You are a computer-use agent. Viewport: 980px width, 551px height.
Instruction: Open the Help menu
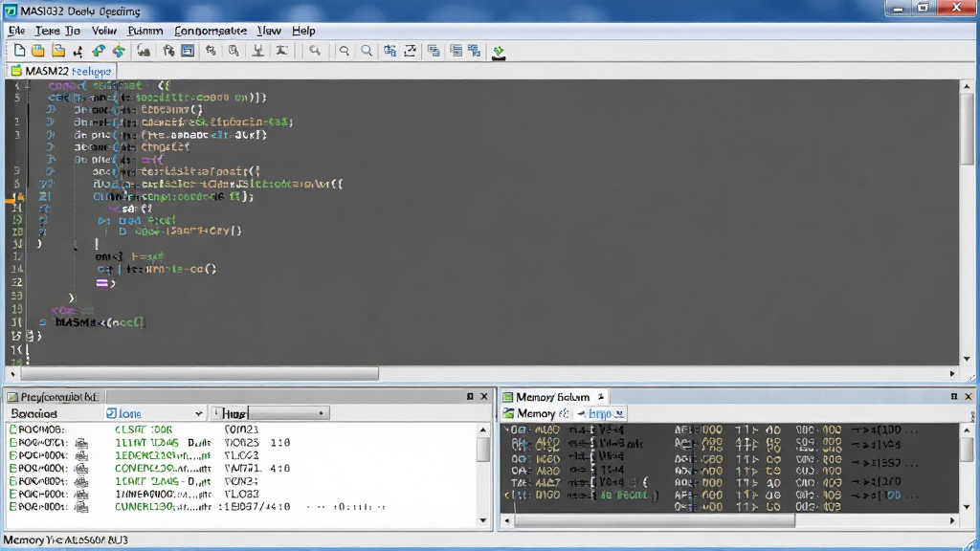[x=303, y=31]
